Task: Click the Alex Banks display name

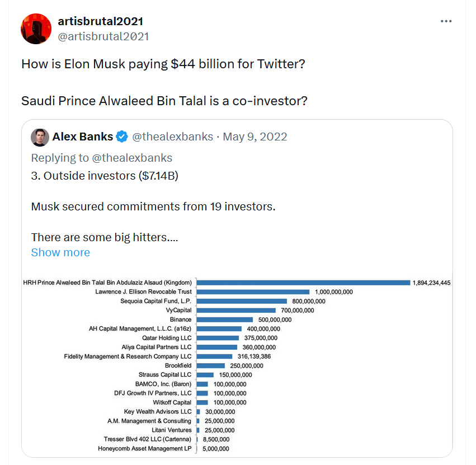Action: 83,137
